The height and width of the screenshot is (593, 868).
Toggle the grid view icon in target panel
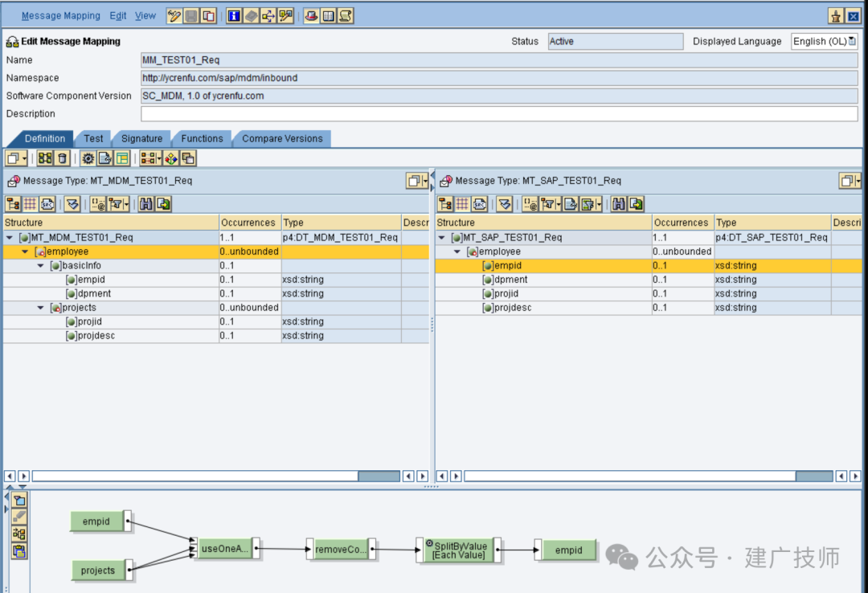[x=462, y=204]
